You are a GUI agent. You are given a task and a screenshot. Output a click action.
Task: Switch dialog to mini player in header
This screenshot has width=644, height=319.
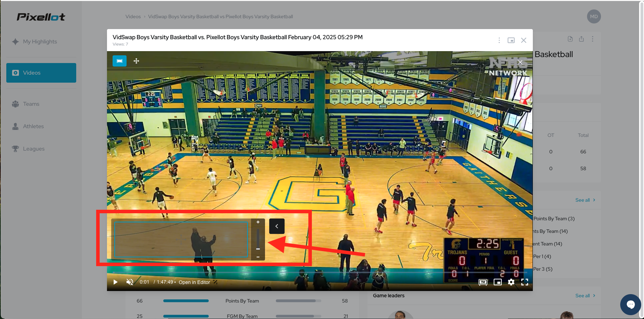(511, 40)
